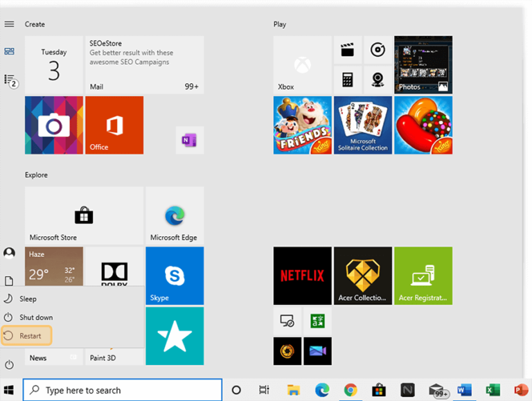Open the black N app on taskbar
The height and width of the screenshot is (401, 532).
click(x=407, y=390)
